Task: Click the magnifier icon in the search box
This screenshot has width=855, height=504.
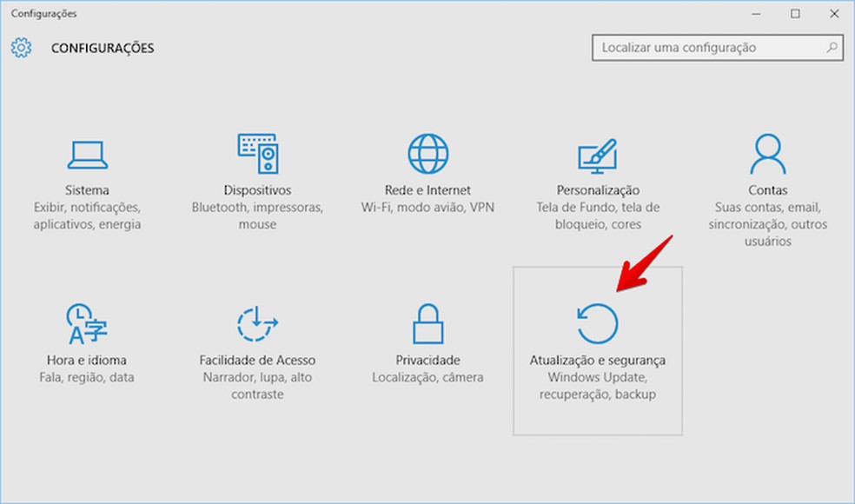Action: point(832,48)
